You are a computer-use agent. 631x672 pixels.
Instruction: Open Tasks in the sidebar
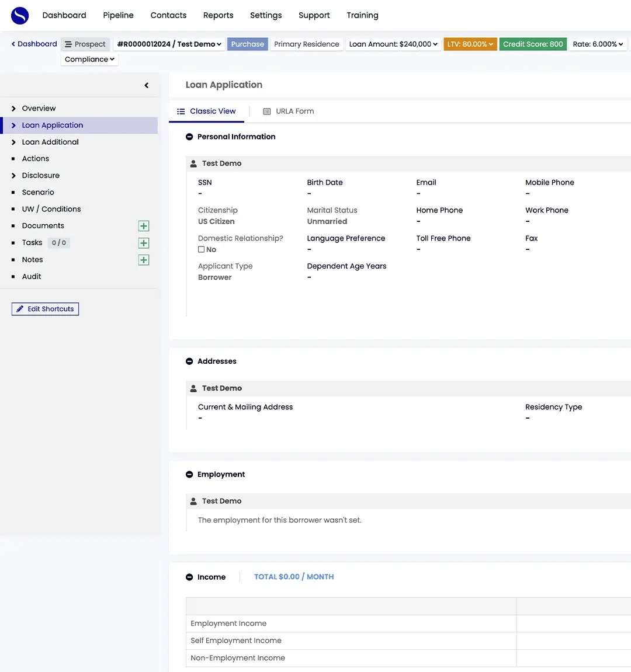coord(32,242)
